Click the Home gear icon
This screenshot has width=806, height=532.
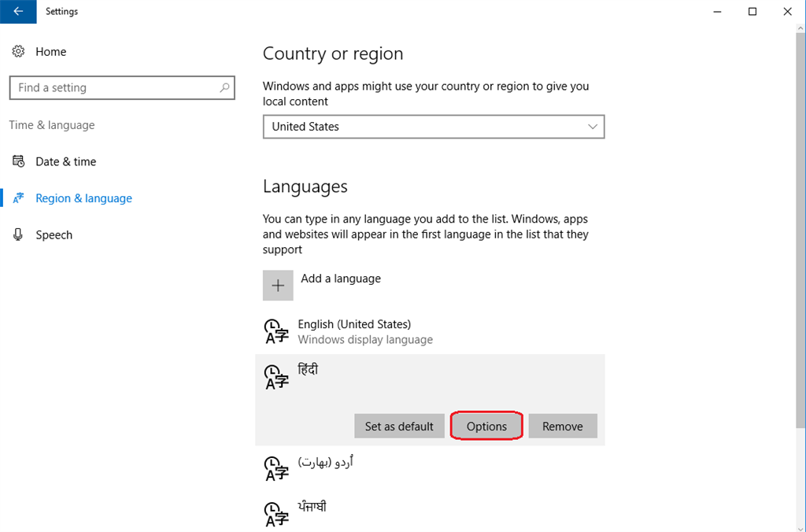[x=18, y=51]
